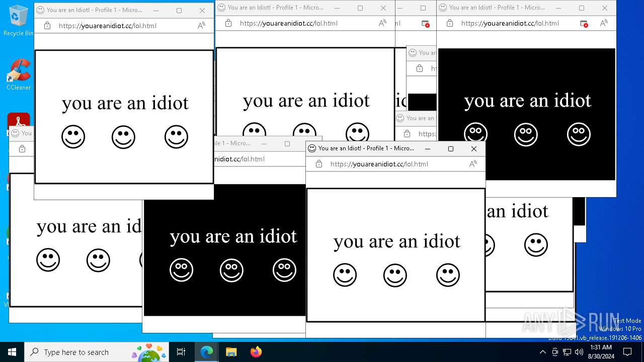Close the top-left popup window
The image size is (644, 362).
pyautogui.click(x=202, y=10)
